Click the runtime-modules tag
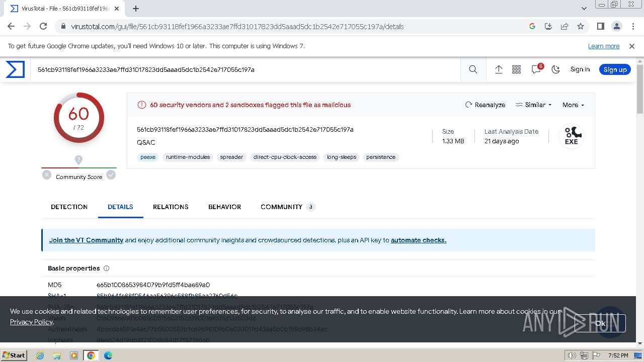The height and width of the screenshot is (362, 644). pyautogui.click(x=188, y=157)
